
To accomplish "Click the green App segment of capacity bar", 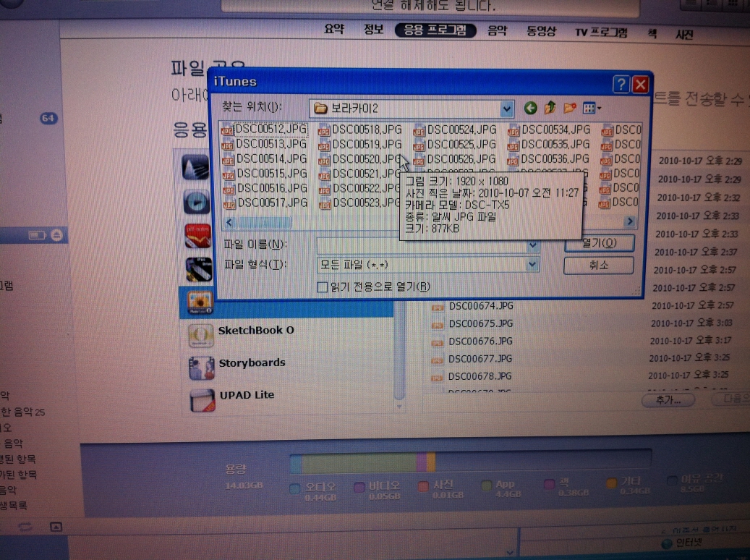I will (x=359, y=463).
